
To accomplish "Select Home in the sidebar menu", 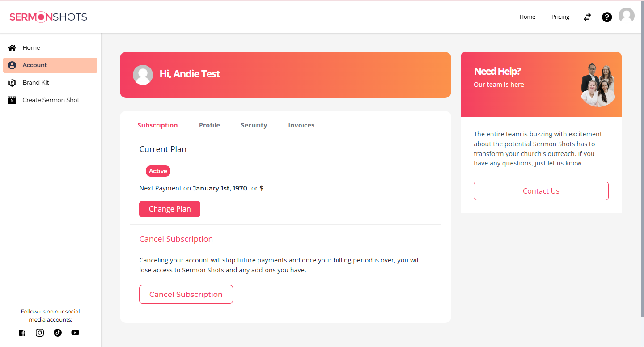I will [50, 47].
